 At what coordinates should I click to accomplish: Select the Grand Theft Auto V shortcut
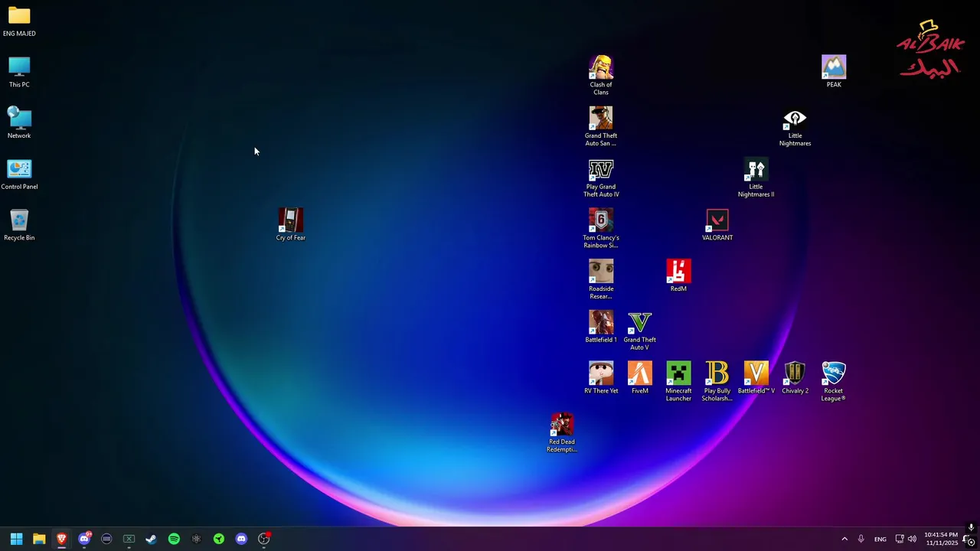point(640,331)
